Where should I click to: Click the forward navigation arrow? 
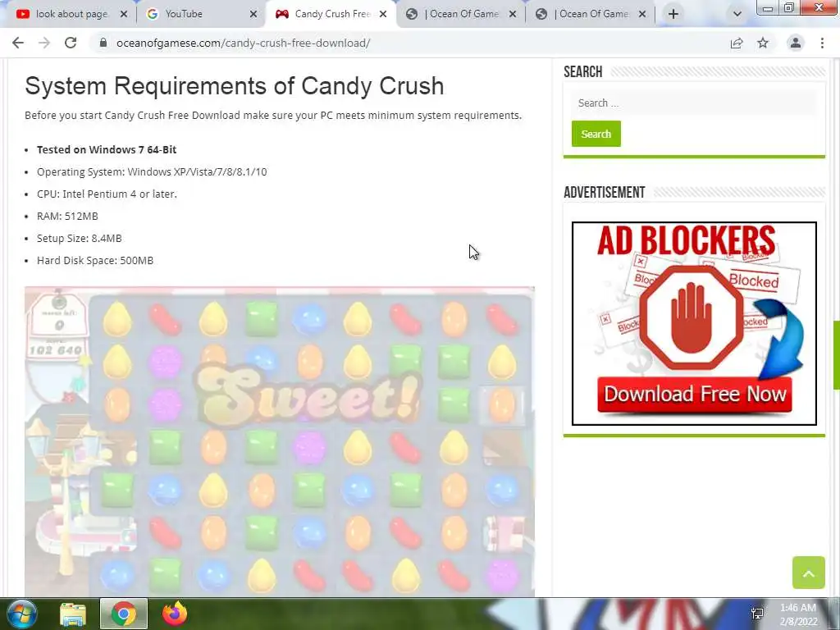[44, 43]
